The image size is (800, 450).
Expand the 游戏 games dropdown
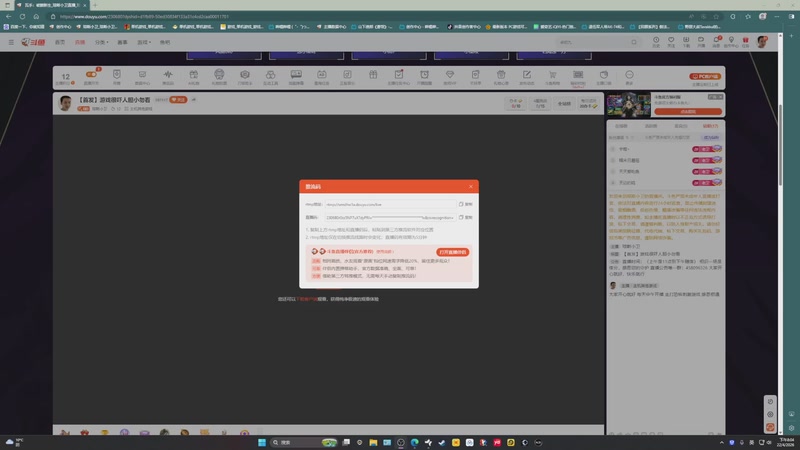(x=144, y=42)
